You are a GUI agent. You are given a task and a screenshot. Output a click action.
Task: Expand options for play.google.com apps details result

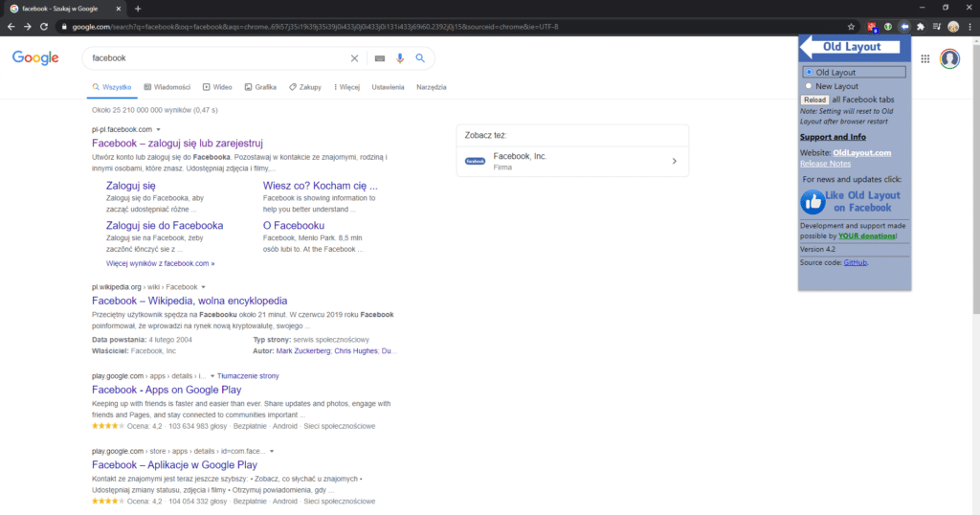point(212,376)
